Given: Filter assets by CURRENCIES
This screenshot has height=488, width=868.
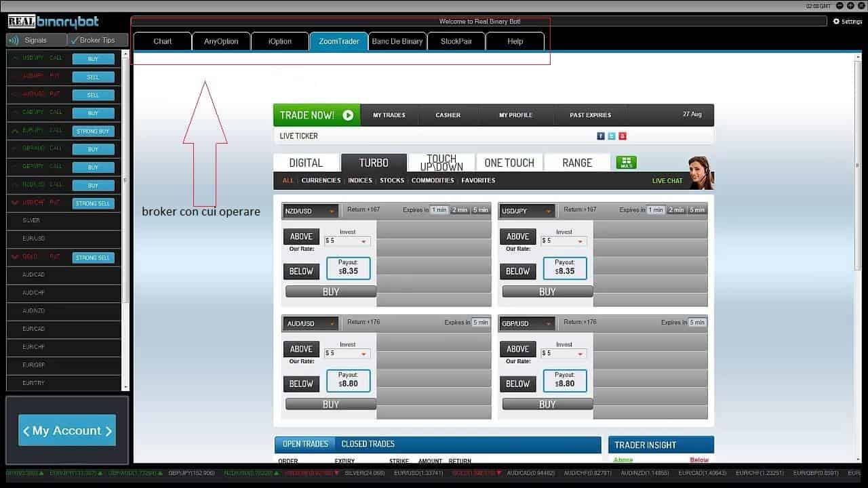Looking at the screenshot, I should click(321, 180).
